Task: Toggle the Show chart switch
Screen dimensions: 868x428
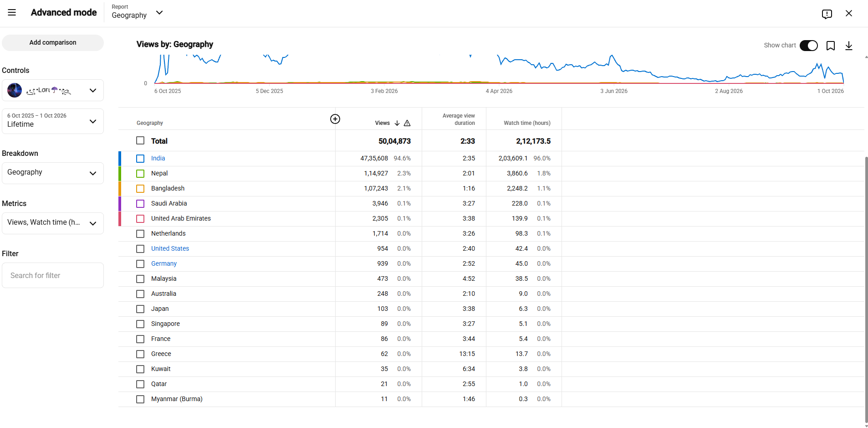Action: click(809, 46)
